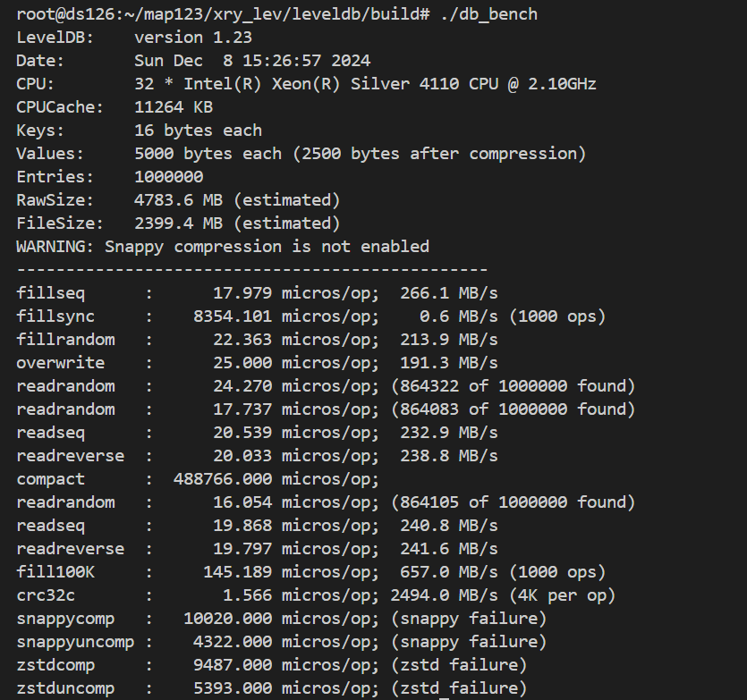Select the LevelDB version 1.23 line

click(134, 38)
